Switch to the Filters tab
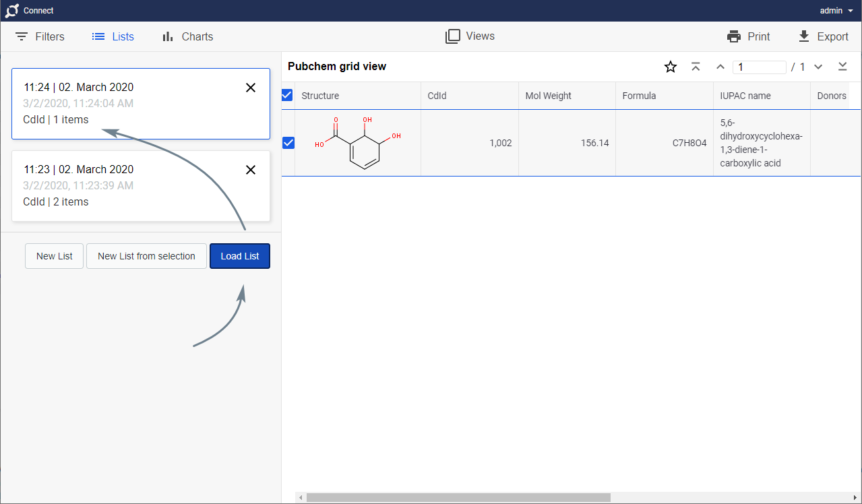This screenshot has width=862, height=504. (x=40, y=36)
